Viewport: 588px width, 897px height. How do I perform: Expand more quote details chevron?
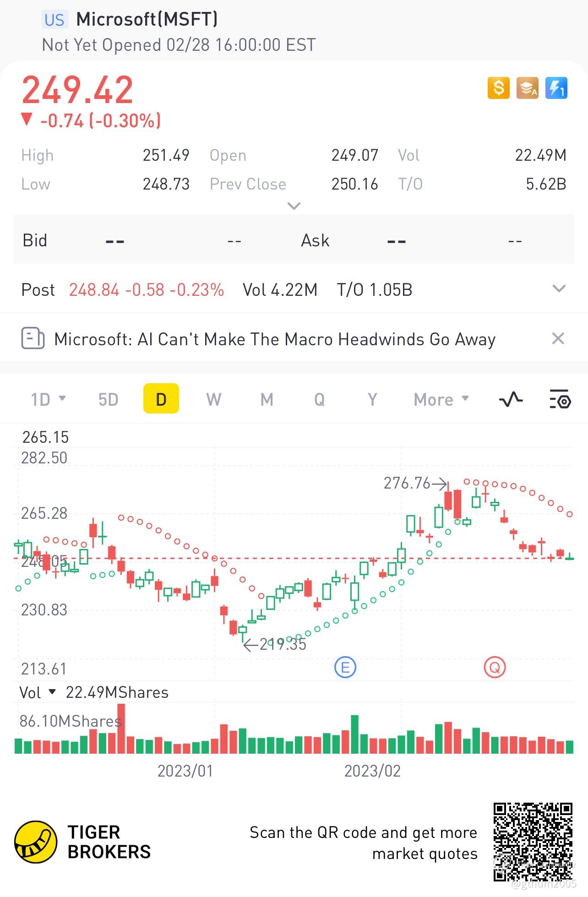[x=294, y=206]
